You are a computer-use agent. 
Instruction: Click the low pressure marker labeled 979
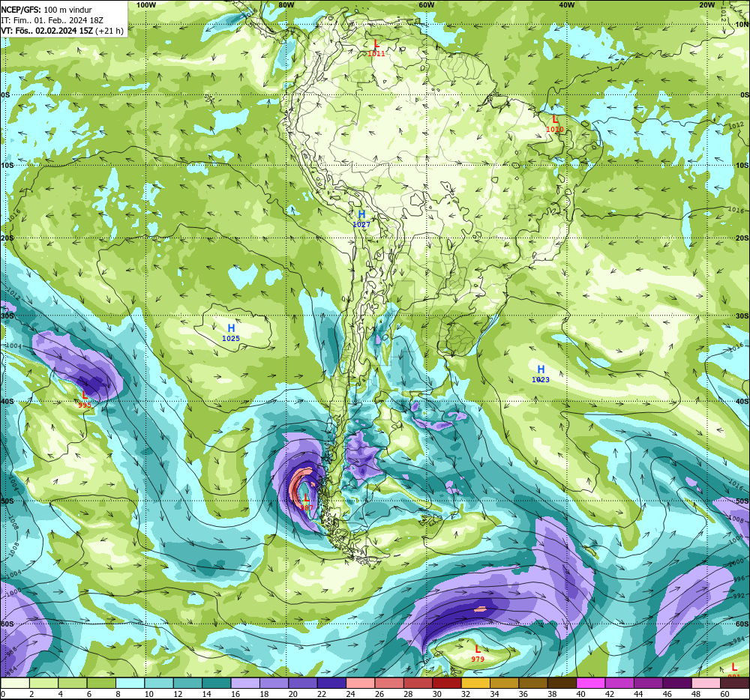[477, 654]
